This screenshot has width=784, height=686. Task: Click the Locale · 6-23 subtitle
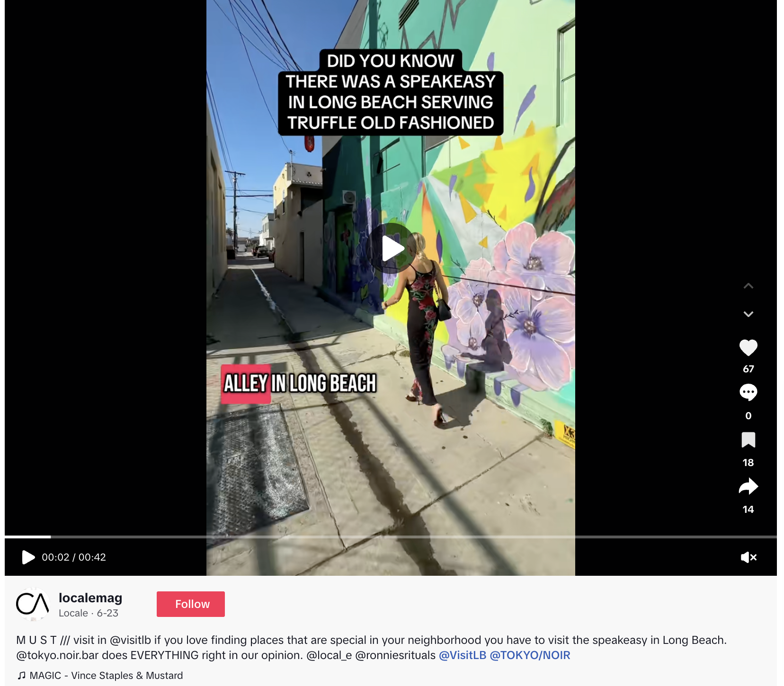(89, 613)
